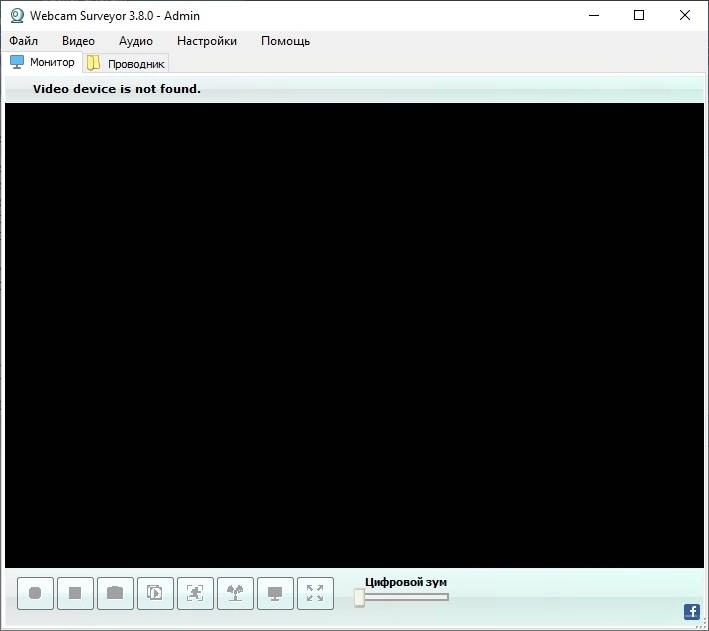Screen dimensions: 709x631
Task: Minimize the Webcam Surveyor window
Action: (594, 15)
